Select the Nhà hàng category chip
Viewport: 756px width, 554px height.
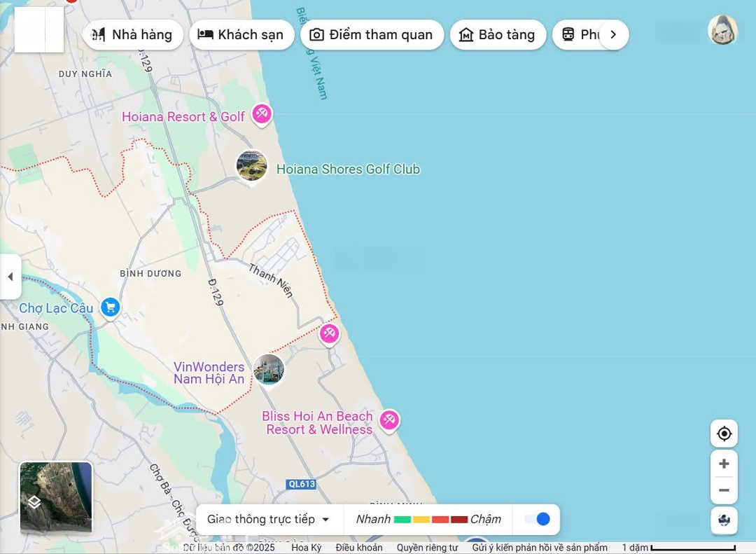[133, 34]
